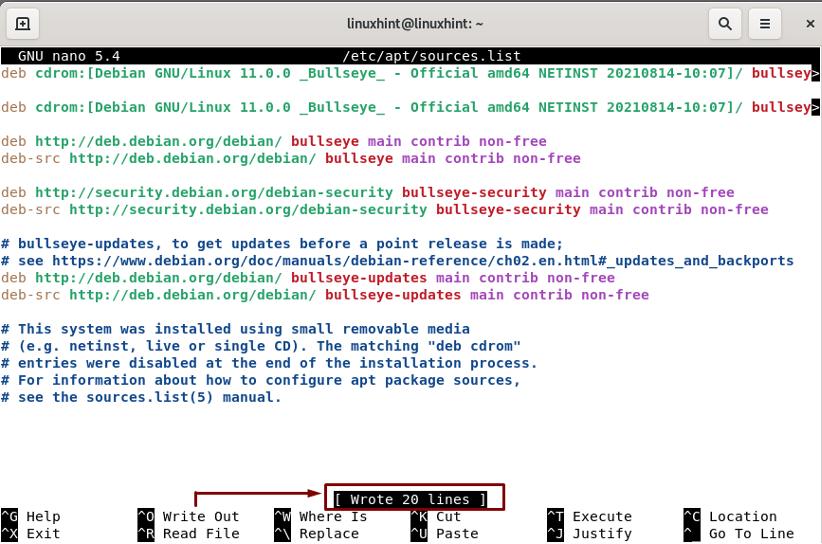Viewport: 822px width, 544px height.
Task: Click '# entries were disabled at the end' line
Action: [x=269, y=363]
